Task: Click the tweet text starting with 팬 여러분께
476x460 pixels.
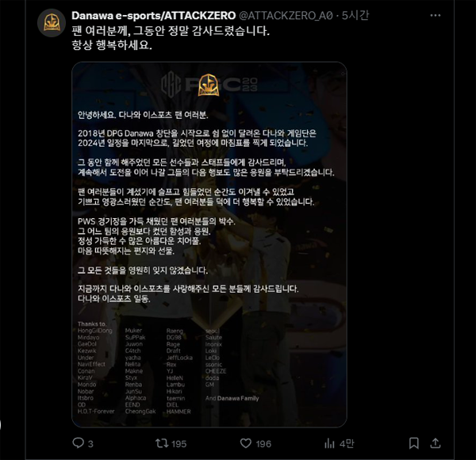Action: point(171,31)
